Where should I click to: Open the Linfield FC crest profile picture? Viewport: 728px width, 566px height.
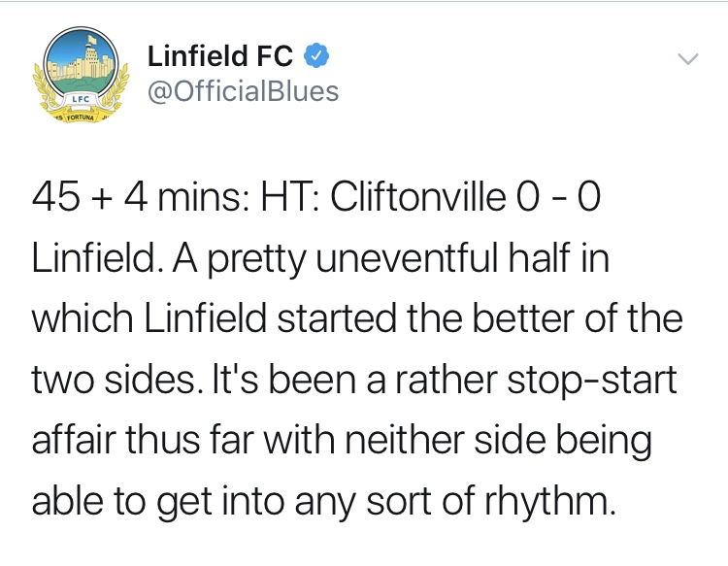tap(81, 75)
